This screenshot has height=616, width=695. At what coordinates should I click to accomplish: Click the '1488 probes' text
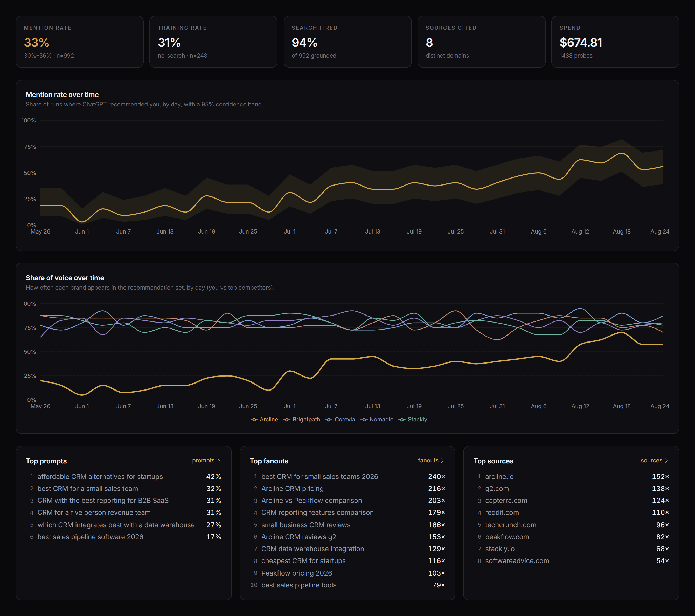[x=576, y=56]
